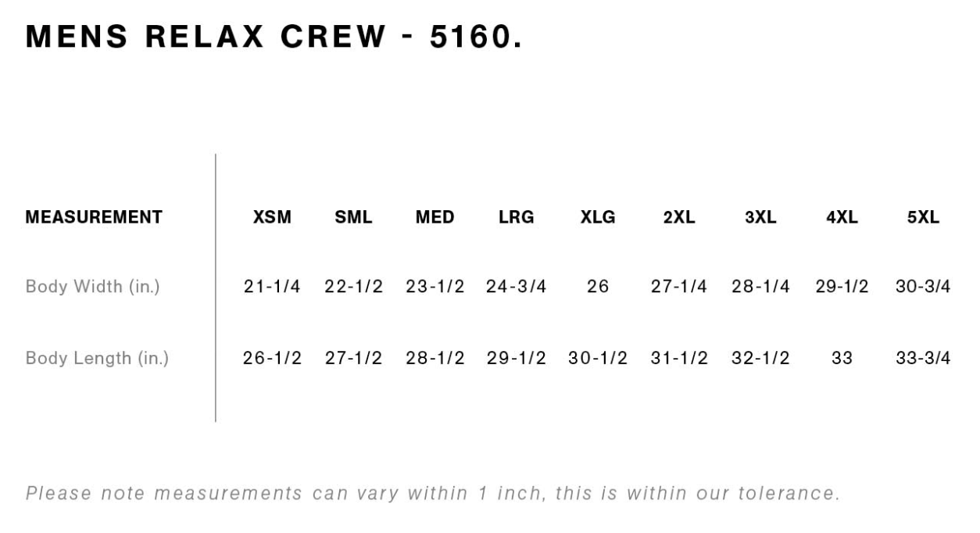Click the Body Length (in.) row label
Image resolution: width=980 pixels, height=533 pixels.
click(x=97, y=359)
